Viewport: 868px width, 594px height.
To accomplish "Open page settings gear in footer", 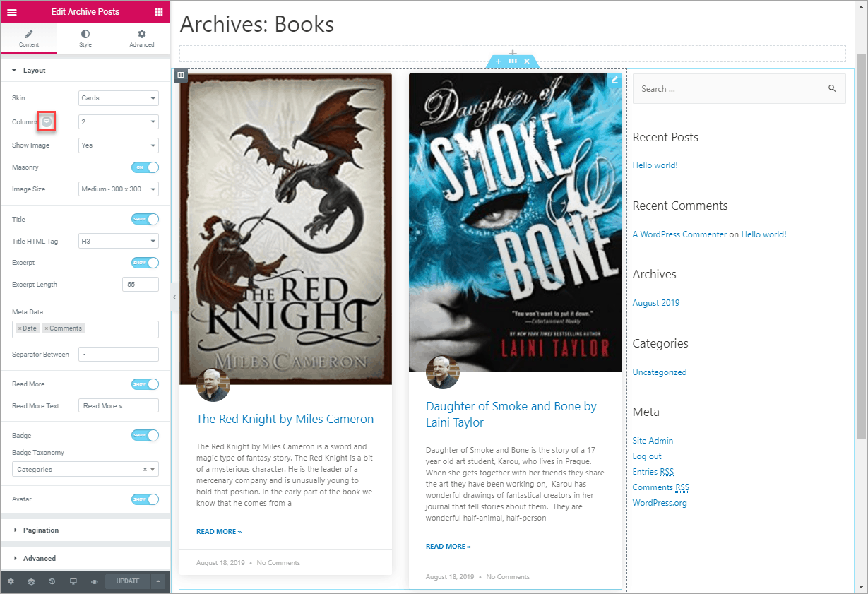I will 11,581.
